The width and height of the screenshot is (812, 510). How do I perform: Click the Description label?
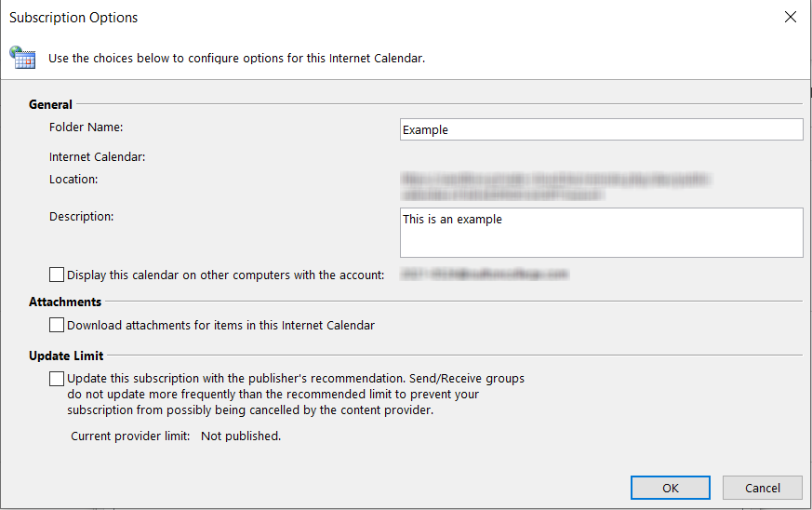(81, 216)
